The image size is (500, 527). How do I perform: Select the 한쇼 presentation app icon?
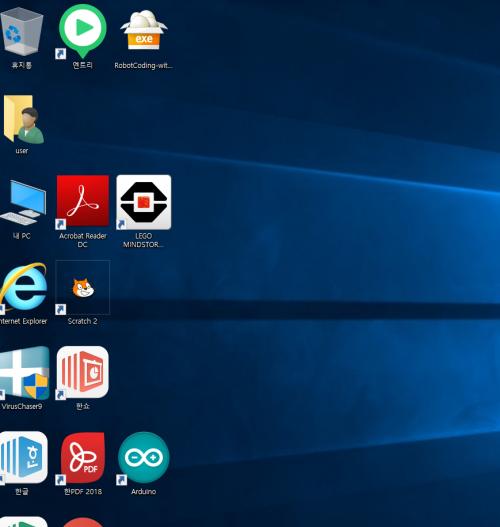tap(83, 372)
